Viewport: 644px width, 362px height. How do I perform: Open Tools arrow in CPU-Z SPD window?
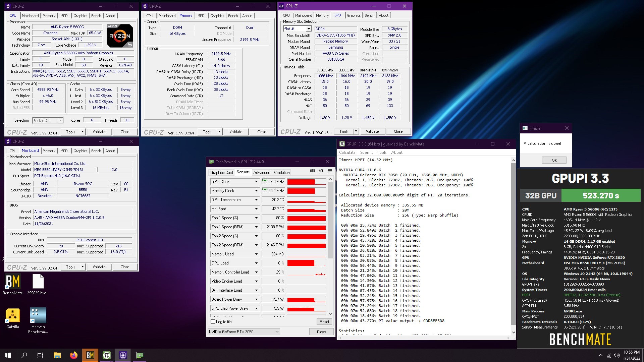(356, 131)
